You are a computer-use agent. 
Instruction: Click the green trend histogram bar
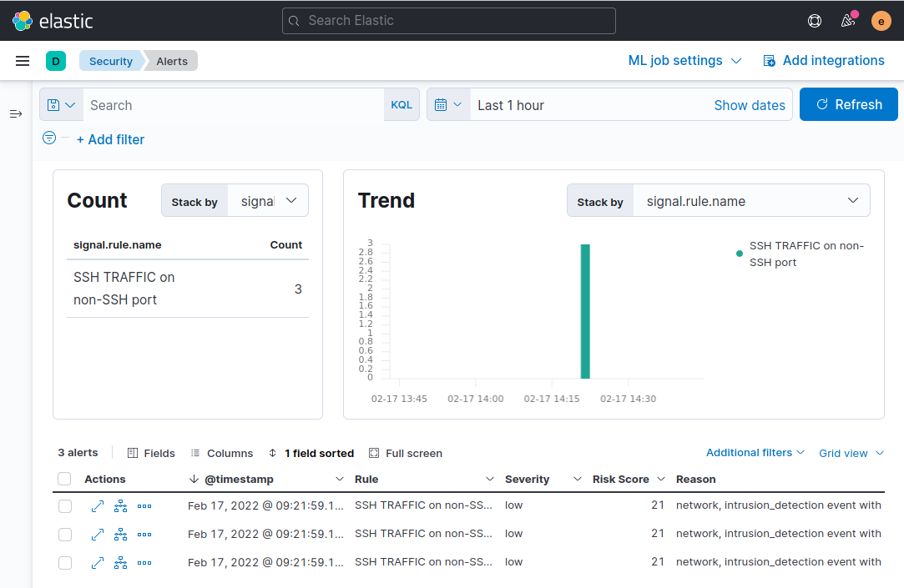coord(585,311)
